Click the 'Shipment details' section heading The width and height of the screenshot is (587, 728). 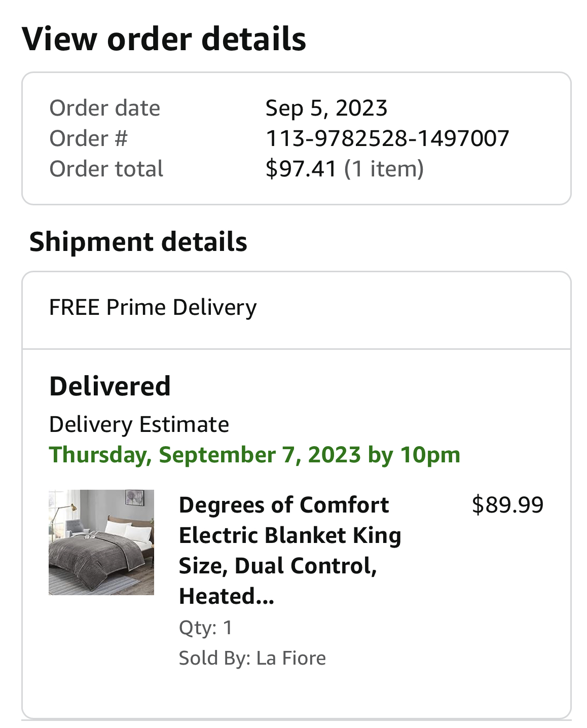(x=138, y=242)
